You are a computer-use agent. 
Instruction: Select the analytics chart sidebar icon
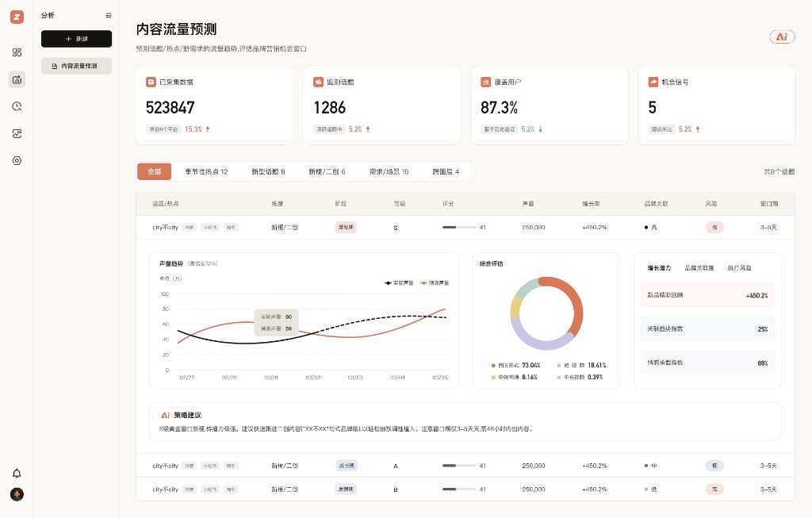click(17, 79)
